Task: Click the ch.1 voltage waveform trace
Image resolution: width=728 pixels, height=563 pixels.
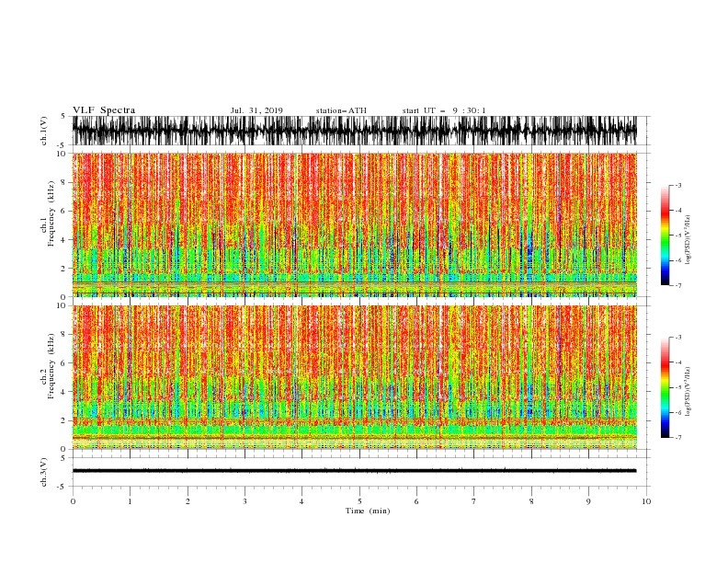Action: [x=355, y=131]
